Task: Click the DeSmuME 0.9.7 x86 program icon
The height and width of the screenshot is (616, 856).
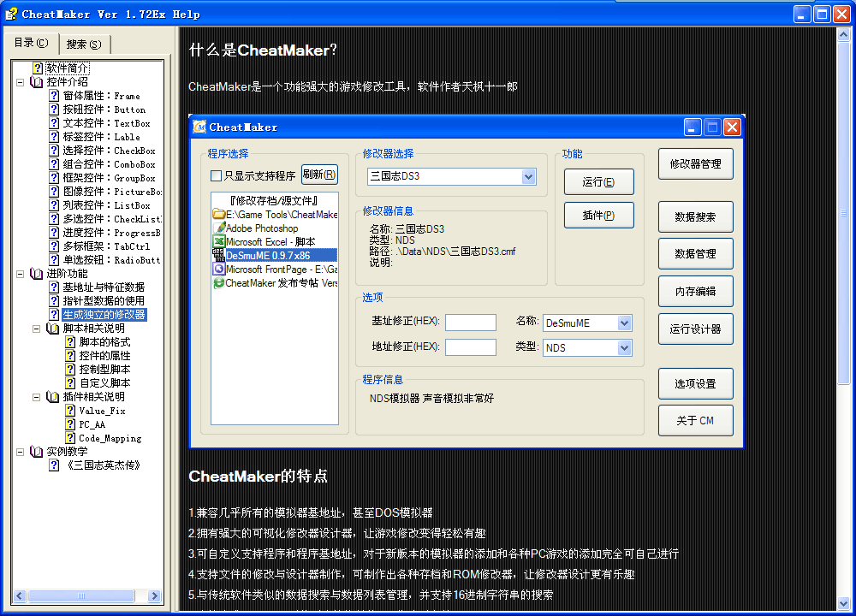Action: [x=219, y=255]
